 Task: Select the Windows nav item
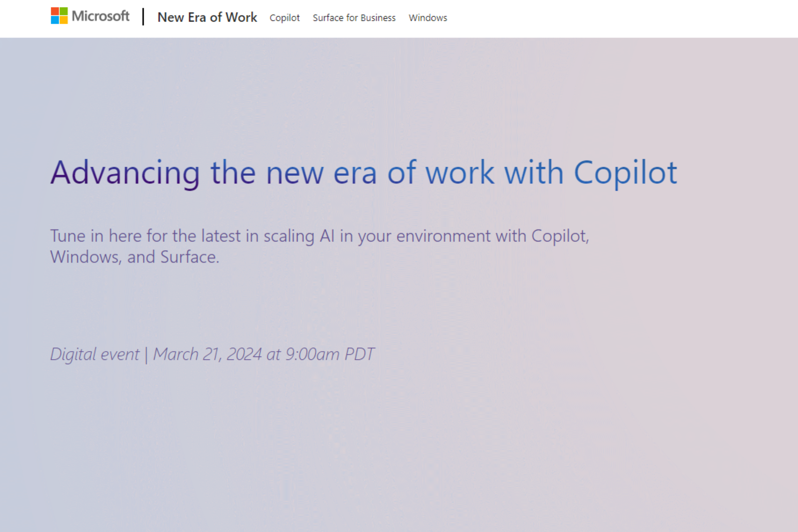[x=428, y=18]
